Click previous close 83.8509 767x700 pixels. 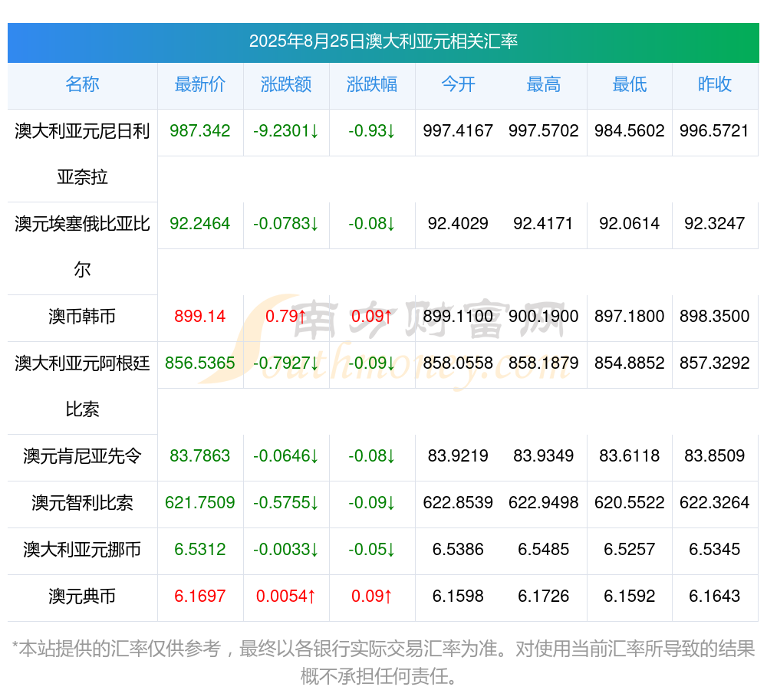715,456
